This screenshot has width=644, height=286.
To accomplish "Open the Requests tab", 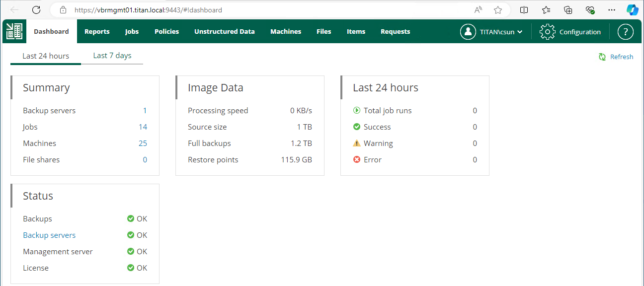I will pos(396,31).
